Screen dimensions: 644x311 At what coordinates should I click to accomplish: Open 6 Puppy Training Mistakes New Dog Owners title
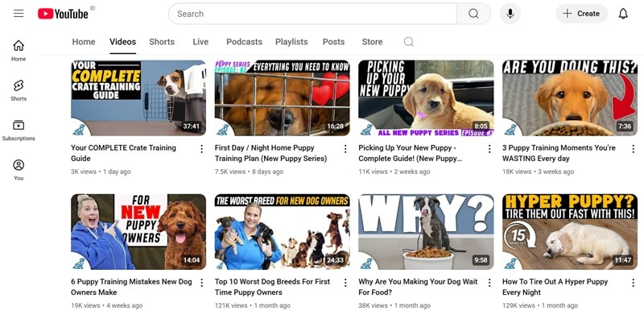(131, 287)
